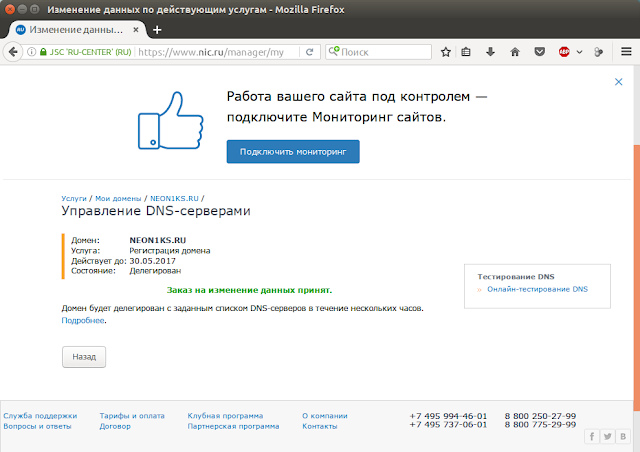Click the domain name NEON1KS.RU value

coord(158,240)
